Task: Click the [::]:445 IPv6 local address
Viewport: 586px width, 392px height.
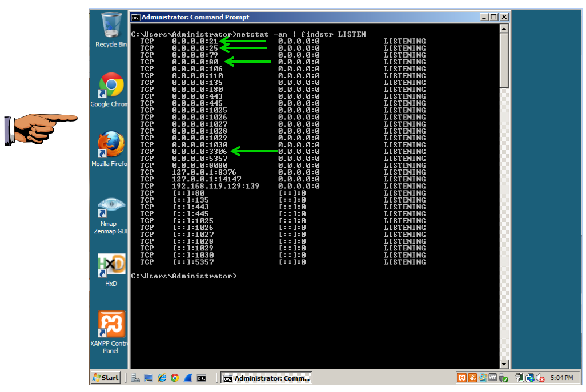Action: [x=191, y=214]
